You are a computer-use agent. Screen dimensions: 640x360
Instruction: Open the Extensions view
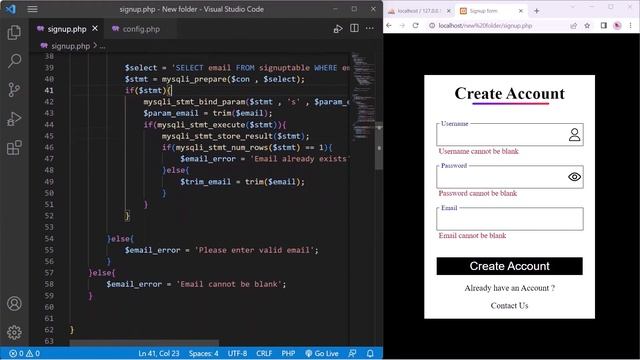click(x=14, y=148)
